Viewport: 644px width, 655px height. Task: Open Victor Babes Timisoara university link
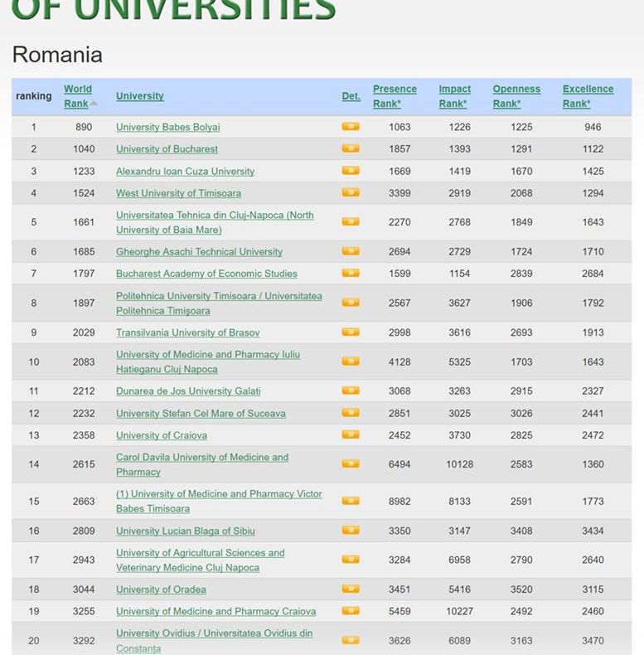[x=219, y=502]
